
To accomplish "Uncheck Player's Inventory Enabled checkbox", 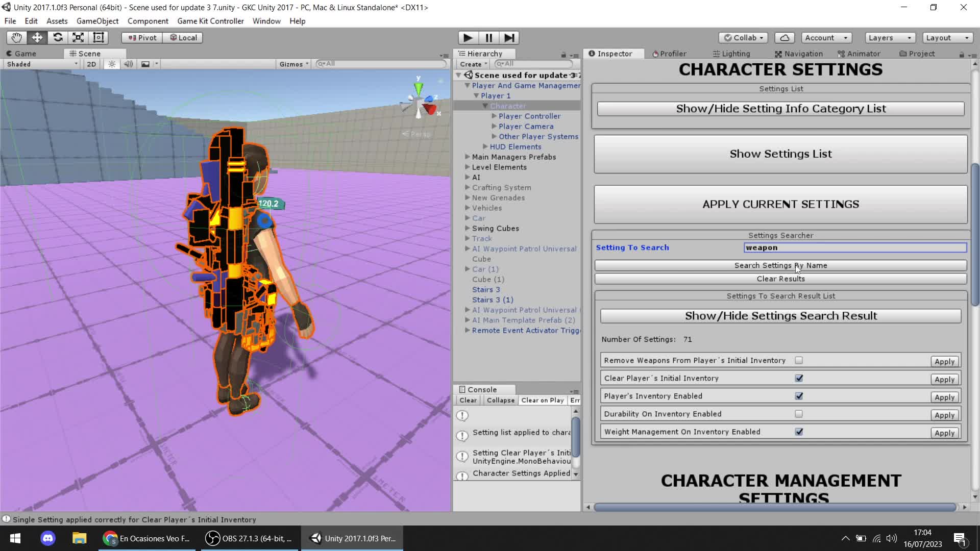I will point(799,396).
